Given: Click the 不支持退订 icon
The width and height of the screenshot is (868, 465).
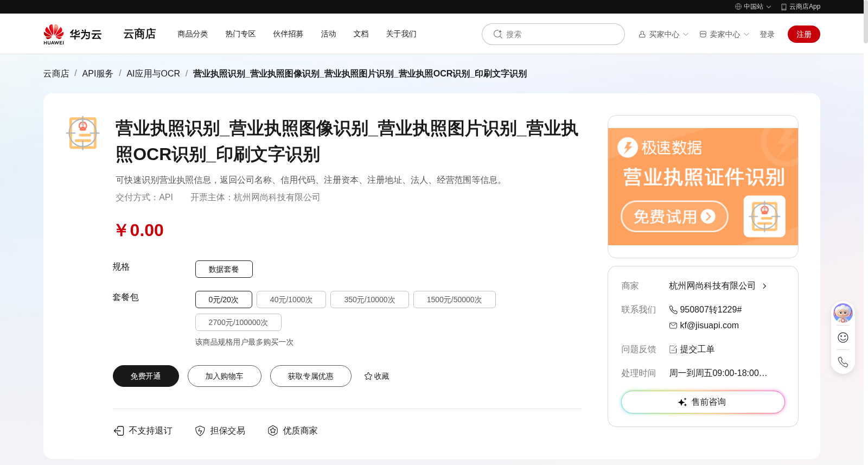Looking at the screenshot, I should (119, 431).
